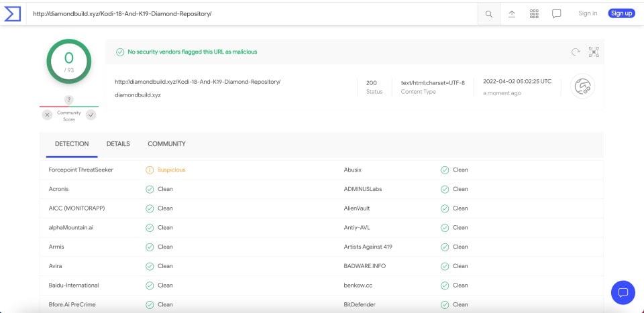Click the search magnifier icon
This screenshot has width=644, height=313.
489,14
